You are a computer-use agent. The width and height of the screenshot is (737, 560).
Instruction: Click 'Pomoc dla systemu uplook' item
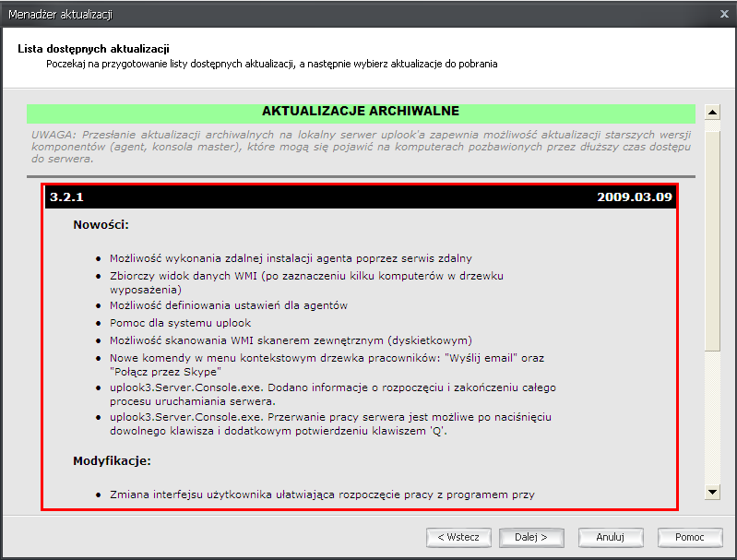181,323
